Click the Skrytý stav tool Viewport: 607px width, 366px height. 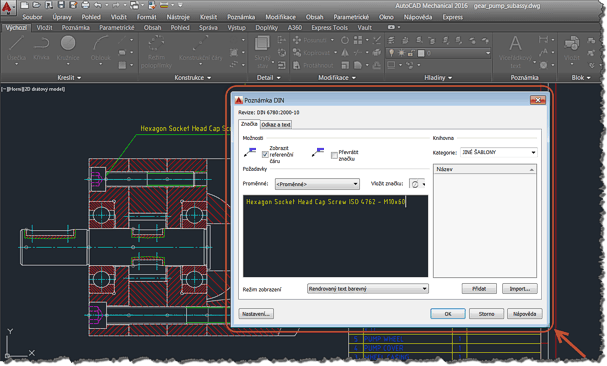262,52
